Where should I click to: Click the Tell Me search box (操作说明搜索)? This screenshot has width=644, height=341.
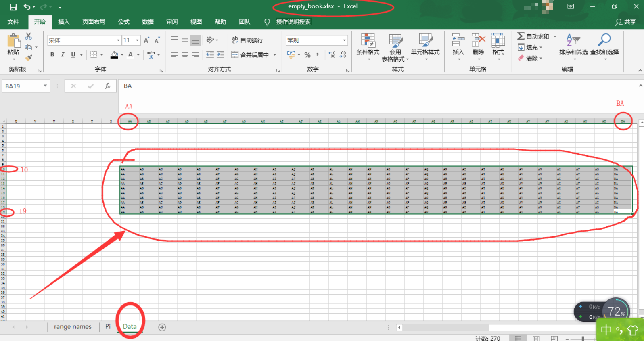tap(293, 22)
